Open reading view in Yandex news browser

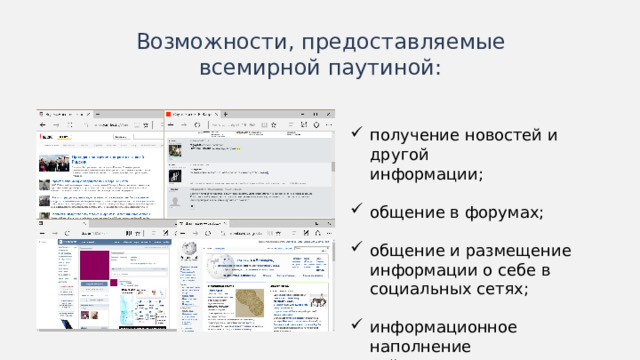click(137, 125)
